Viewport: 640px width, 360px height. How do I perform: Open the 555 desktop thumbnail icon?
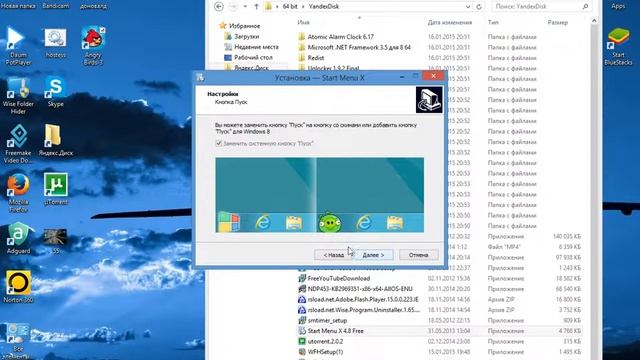pyautogui.click(x=56, y=241)
